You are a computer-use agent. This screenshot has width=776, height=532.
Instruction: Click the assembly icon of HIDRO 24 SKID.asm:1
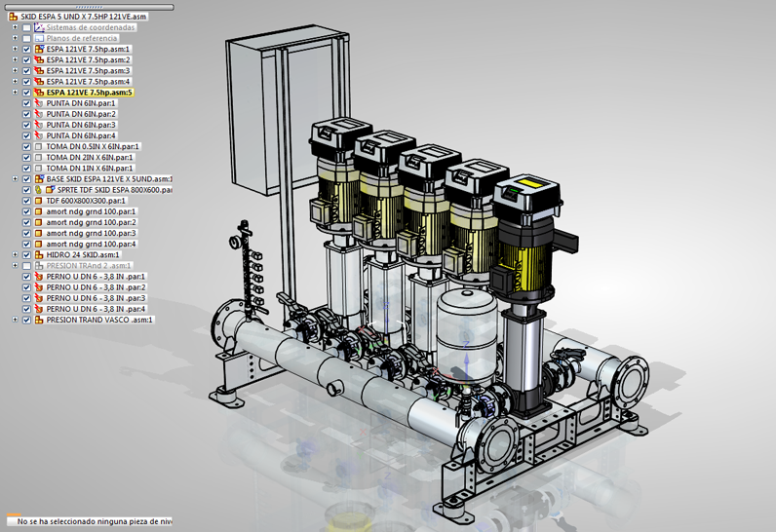(x=39, y=255)
